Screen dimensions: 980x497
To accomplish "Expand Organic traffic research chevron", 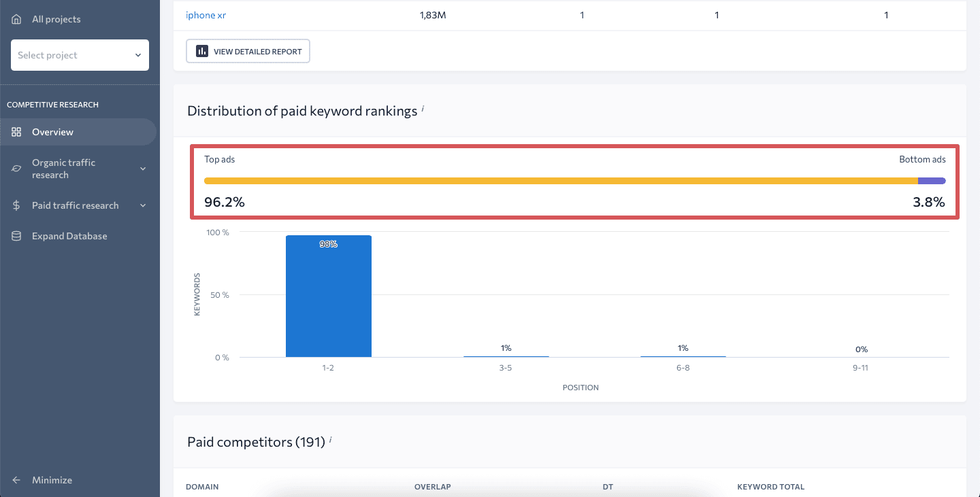I will tap(143, 169).
